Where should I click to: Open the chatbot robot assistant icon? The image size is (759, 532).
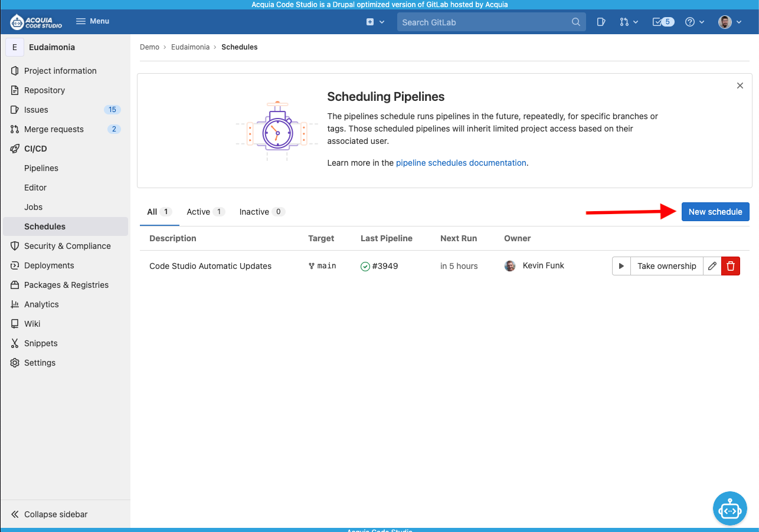730,508
